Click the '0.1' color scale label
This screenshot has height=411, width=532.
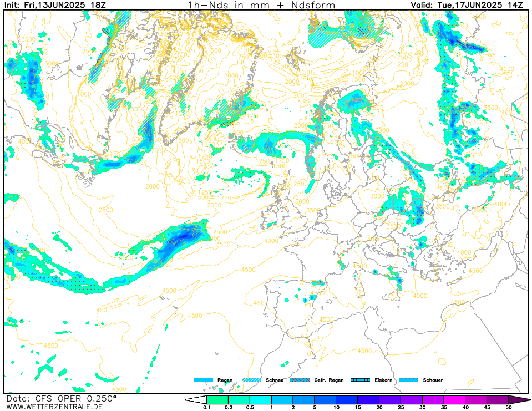click(x=206, y=408)
